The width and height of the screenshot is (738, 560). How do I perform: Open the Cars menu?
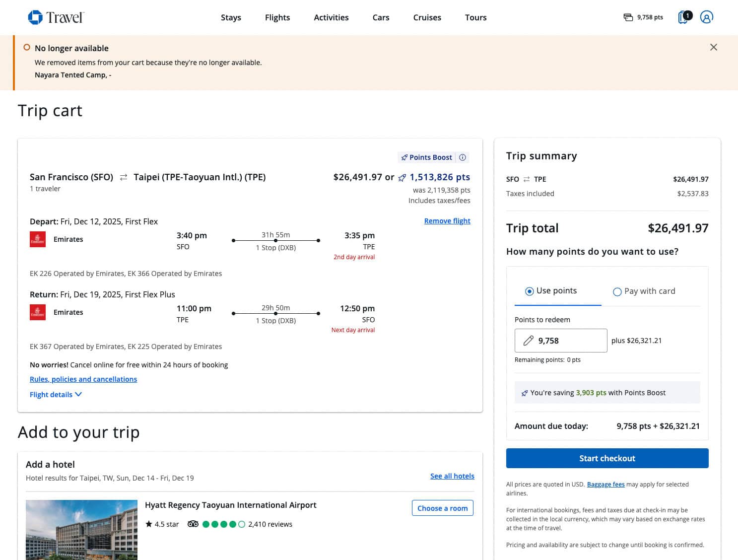[381, 17]
